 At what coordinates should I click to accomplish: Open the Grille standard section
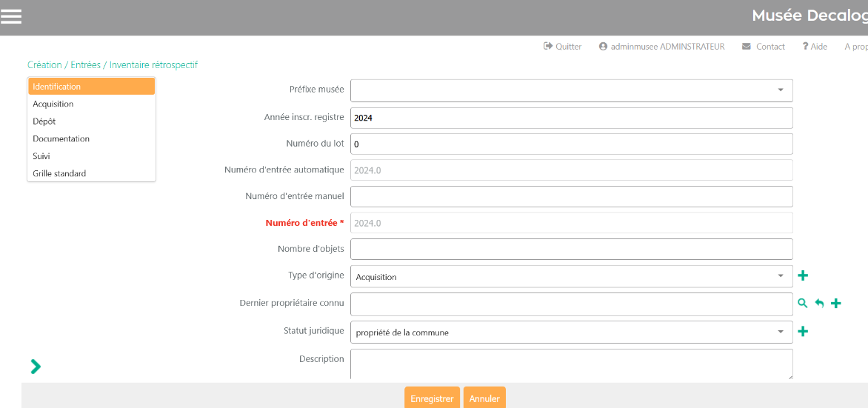(x=59, y=173)
